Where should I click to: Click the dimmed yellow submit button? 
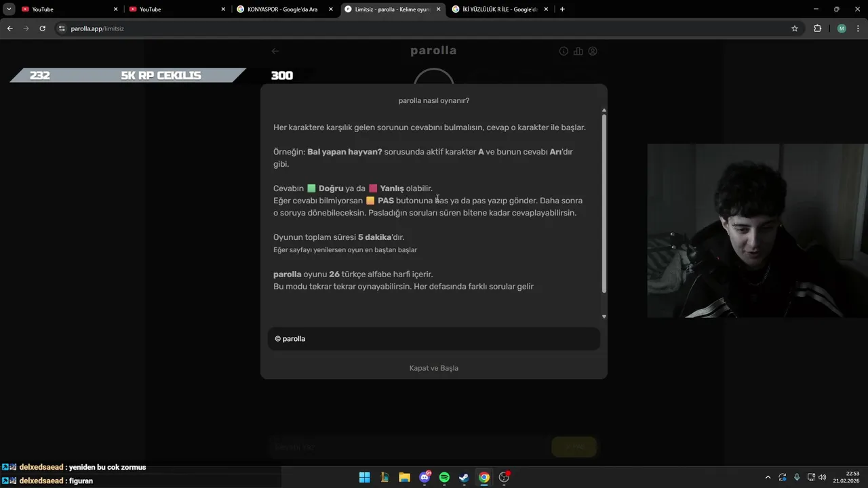tap(574, 447)
